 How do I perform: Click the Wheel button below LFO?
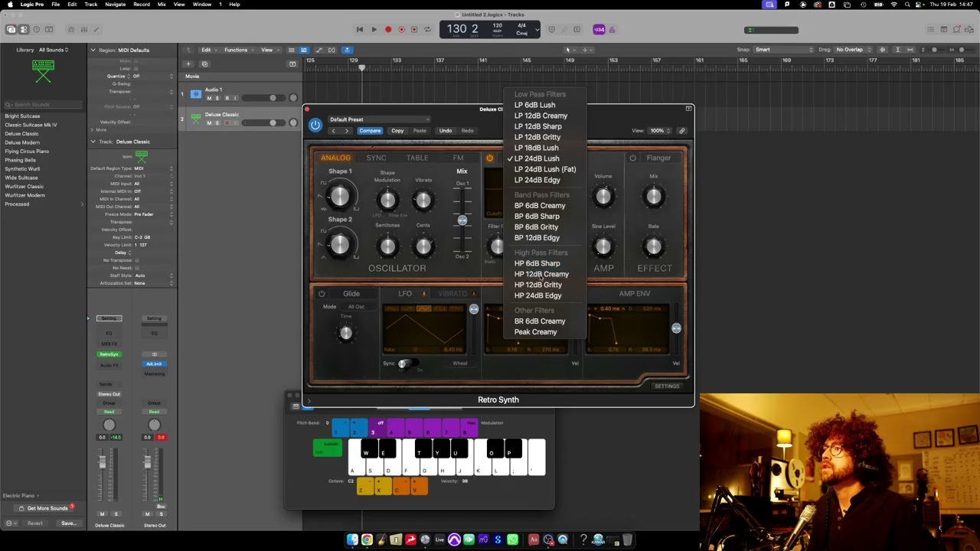(459, 364)
